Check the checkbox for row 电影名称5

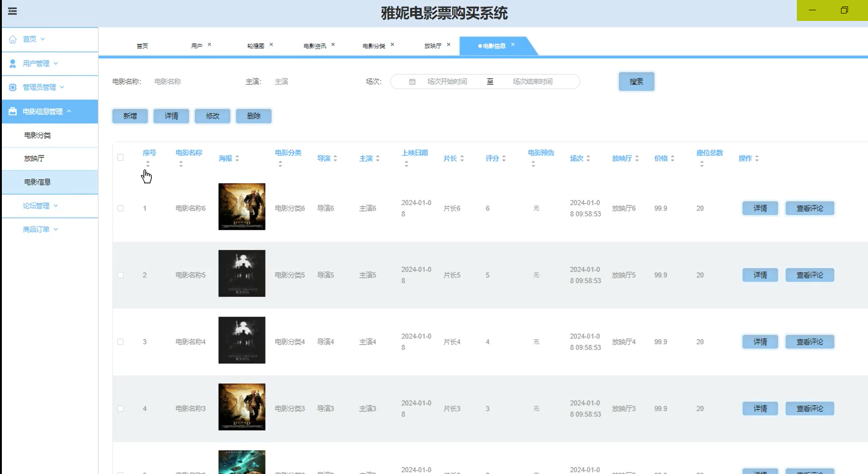click(120, 275)
